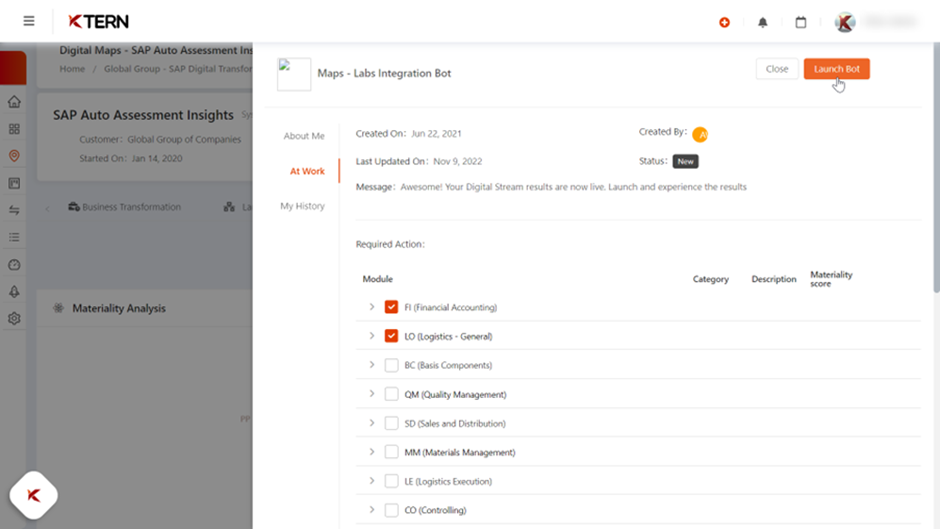Open the calendar icon in header
940x529 pixels.
[x=801, y=22]
